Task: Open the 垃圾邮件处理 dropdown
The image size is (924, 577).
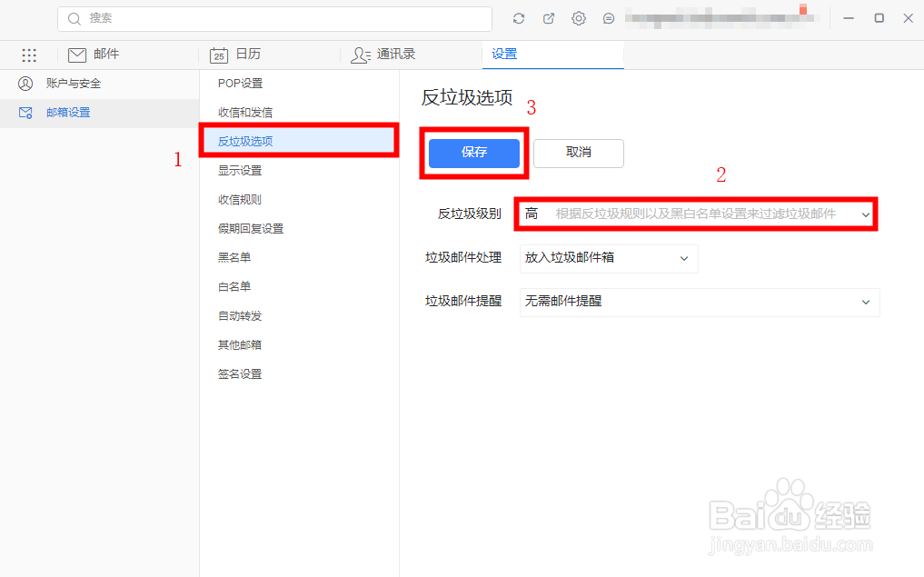Action: click(608, 258)
